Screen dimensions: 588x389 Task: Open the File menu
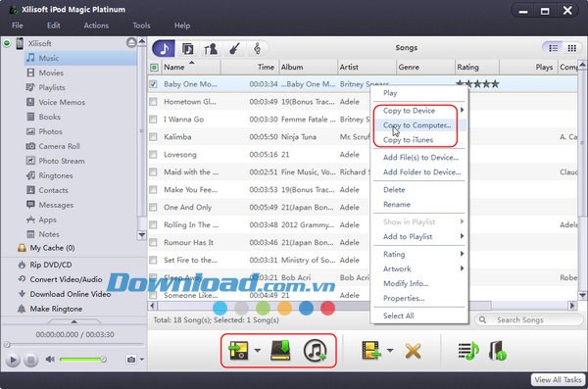18,25
